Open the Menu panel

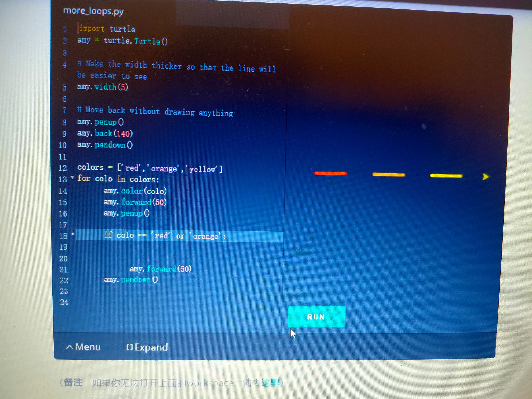click(83, 347)
